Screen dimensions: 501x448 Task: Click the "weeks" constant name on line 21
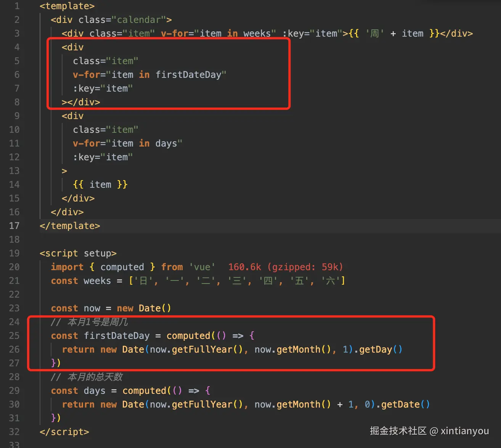(x=97, y=281)
